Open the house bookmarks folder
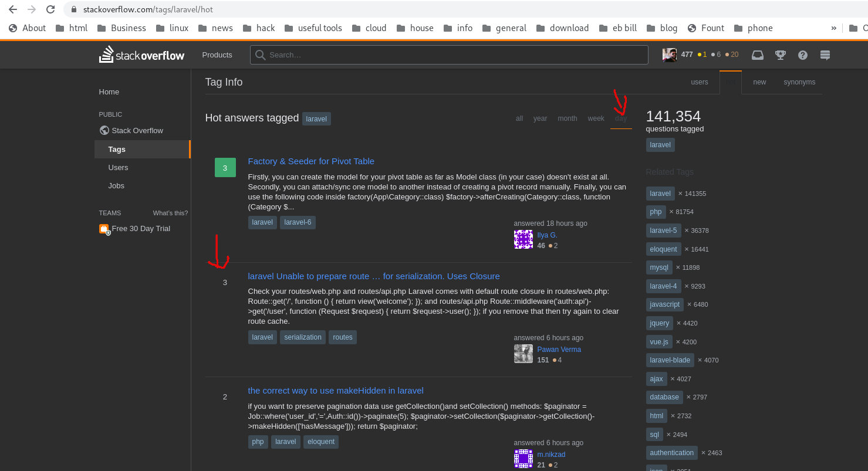 coord(415,28)
